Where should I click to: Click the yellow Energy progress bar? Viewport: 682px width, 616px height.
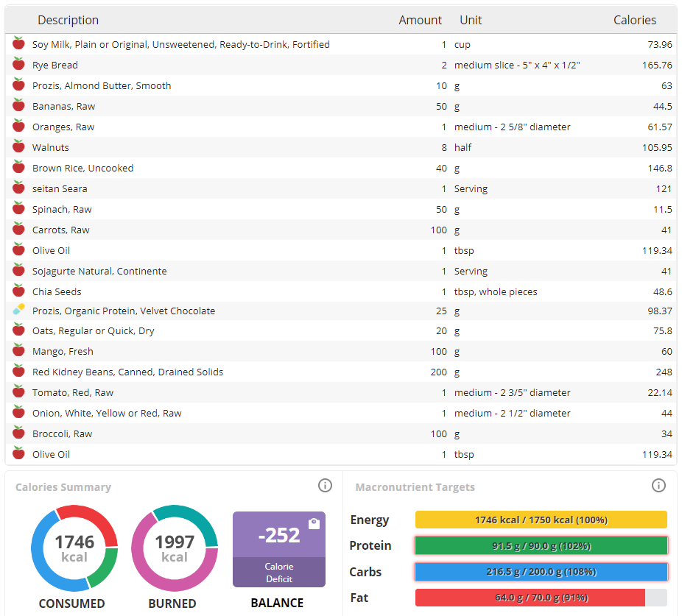click(541, 520)
